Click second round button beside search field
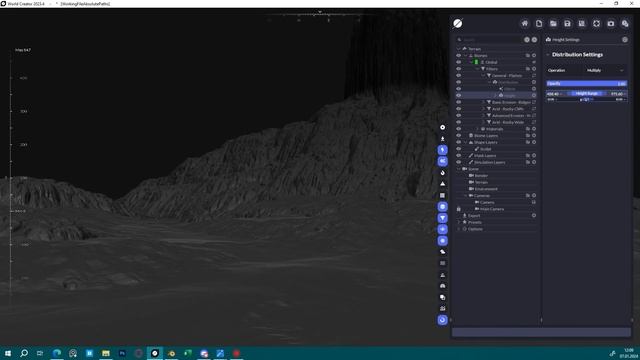 point(534,40)
